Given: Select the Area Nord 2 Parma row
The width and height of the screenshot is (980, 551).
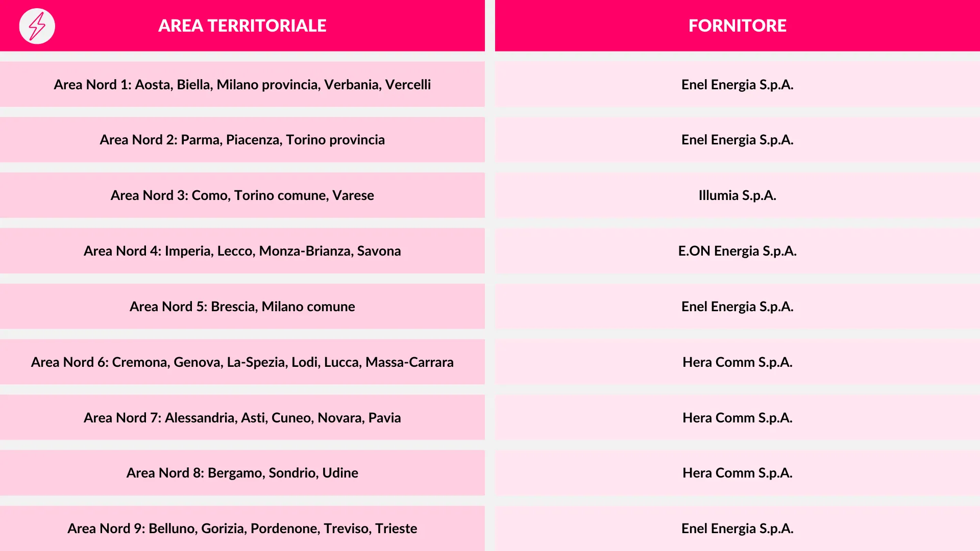Looking at the screenshot, I should [x=242, y=140].
